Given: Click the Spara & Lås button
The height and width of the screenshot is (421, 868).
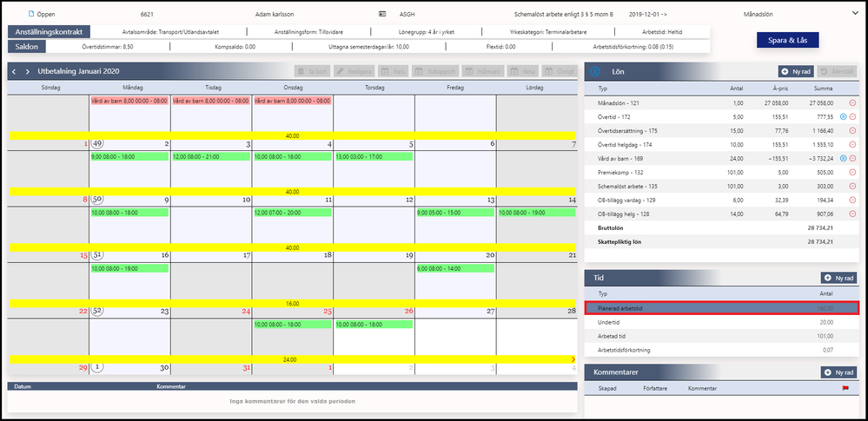Looking at the screenshot, I should coord(787,41).
